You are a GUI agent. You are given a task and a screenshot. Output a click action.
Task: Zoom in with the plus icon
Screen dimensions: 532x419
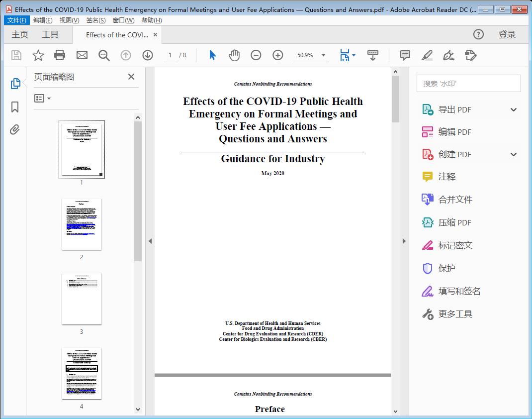click(278, 55)
